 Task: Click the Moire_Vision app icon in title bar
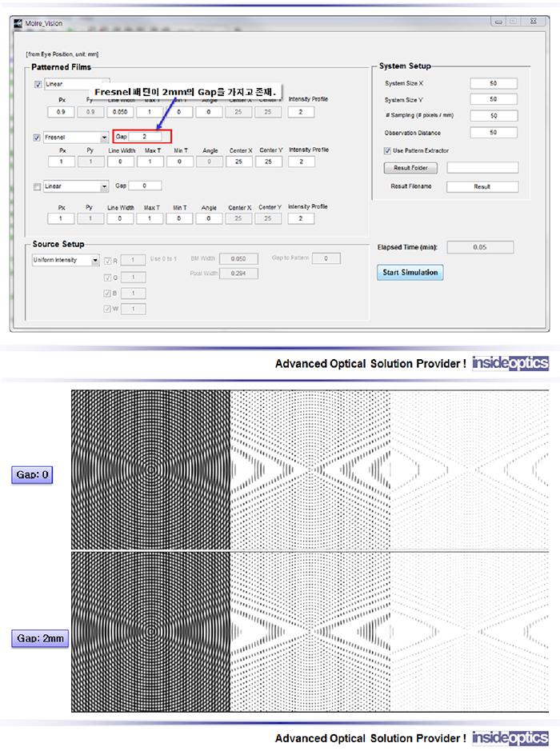[20, 23]
